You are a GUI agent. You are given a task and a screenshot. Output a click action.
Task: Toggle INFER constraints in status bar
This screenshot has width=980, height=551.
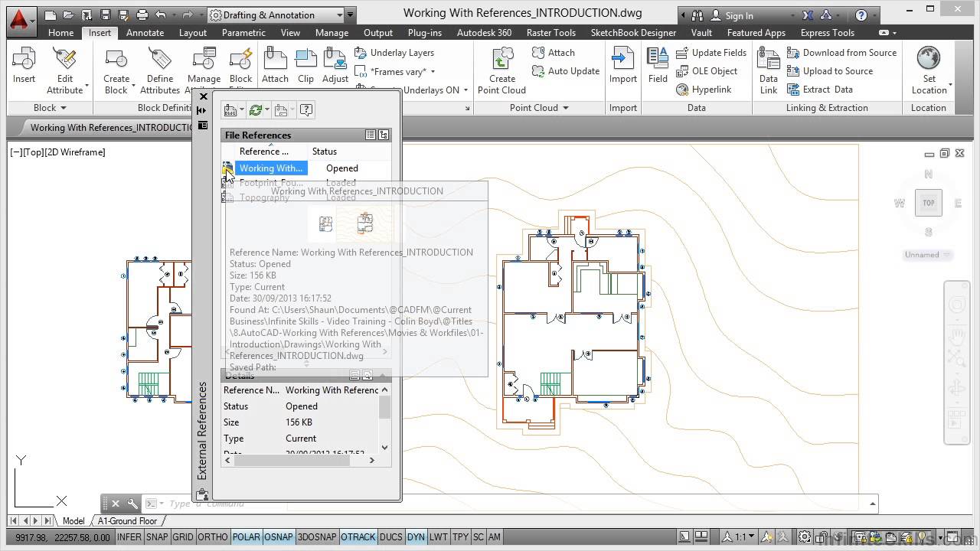pyautogui.click(x=129, y=537)
